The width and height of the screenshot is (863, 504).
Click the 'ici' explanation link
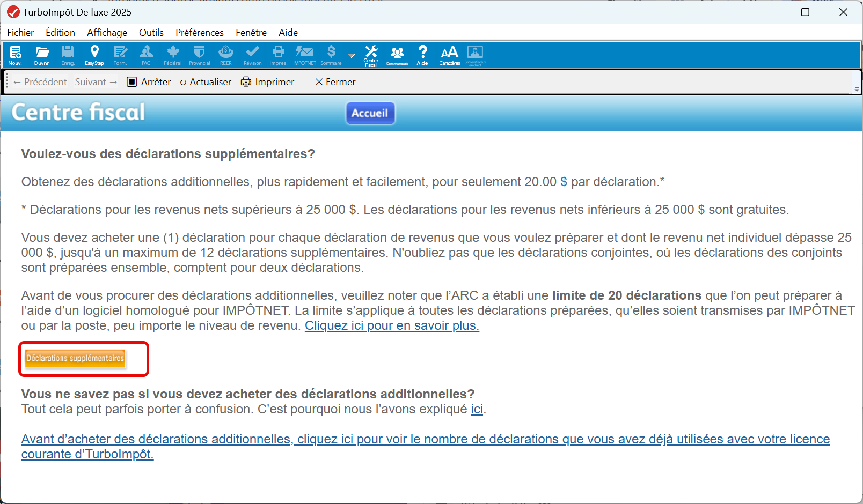point(477,409)
